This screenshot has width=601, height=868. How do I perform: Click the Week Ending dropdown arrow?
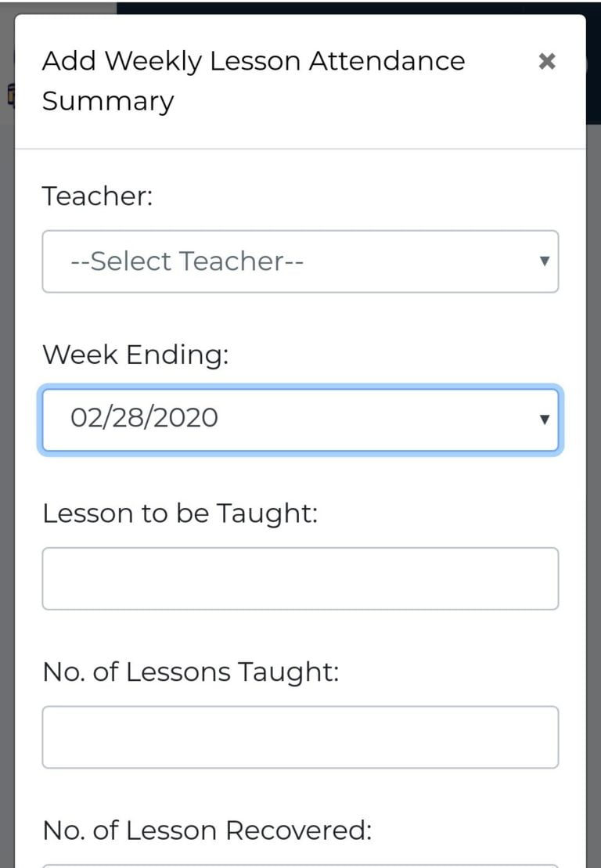click(x=545, y=420)
